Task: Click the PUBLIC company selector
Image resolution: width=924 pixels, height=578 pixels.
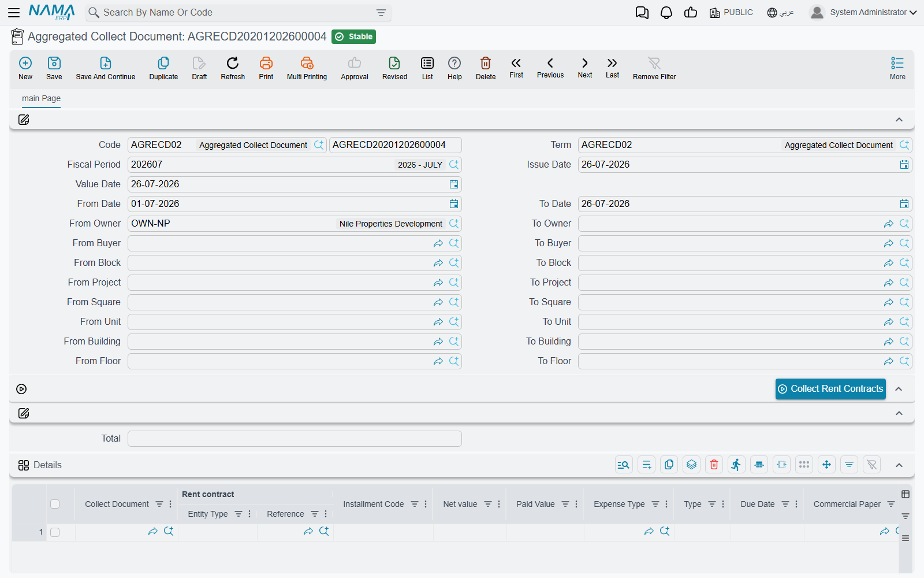Action: click(x=731, y=12)
